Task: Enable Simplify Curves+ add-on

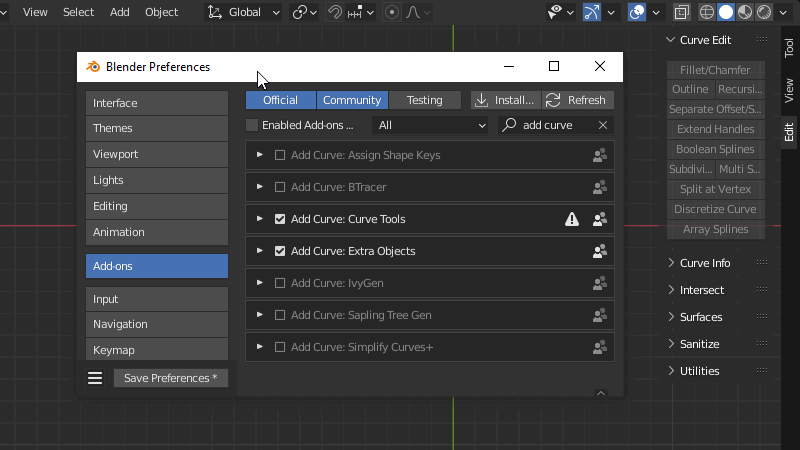Action: 280,347
